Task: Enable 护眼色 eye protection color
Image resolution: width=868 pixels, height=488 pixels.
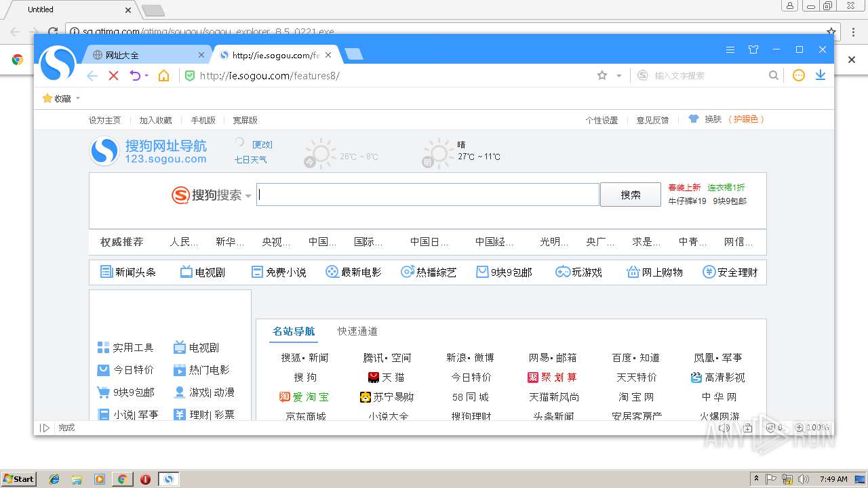Action: pos(747,119)
